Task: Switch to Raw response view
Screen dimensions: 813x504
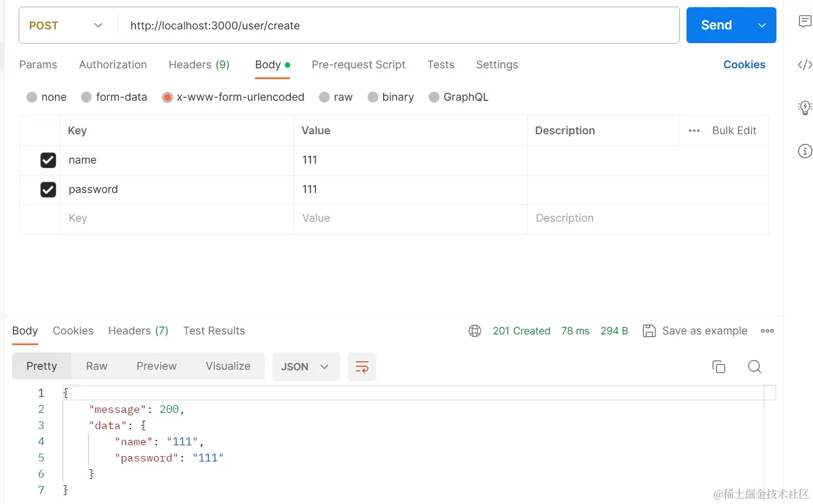Action: point(97,366)
